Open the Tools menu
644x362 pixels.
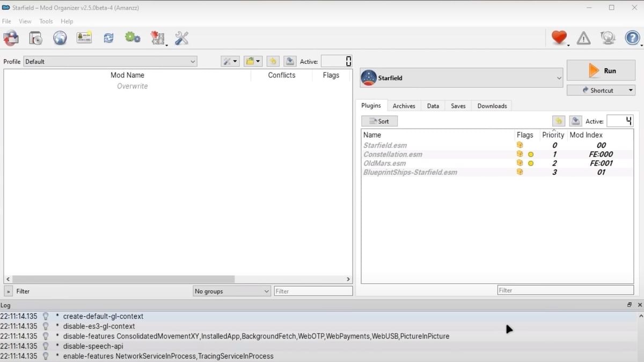pyautogui.click(x=46, y=21)
